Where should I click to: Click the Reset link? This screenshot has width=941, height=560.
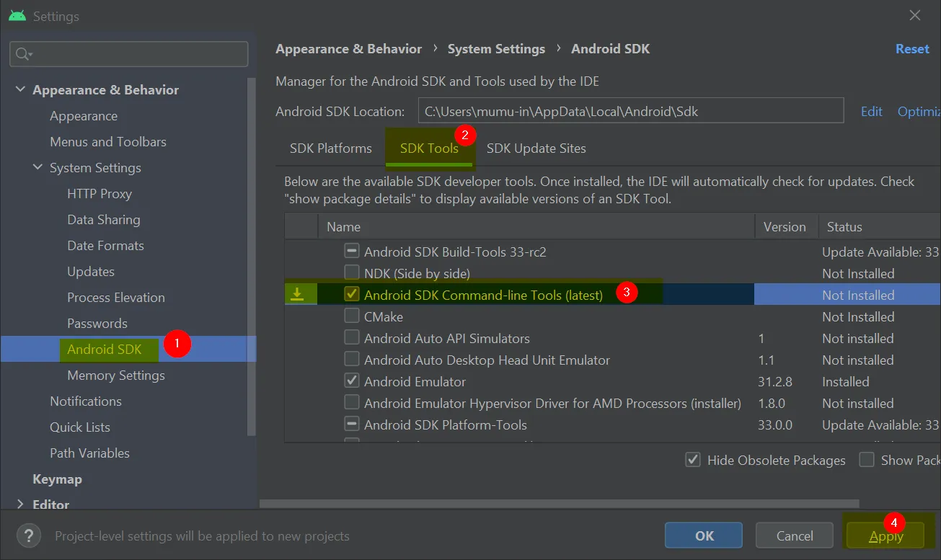pyautogui.click(x=912, y=49)
